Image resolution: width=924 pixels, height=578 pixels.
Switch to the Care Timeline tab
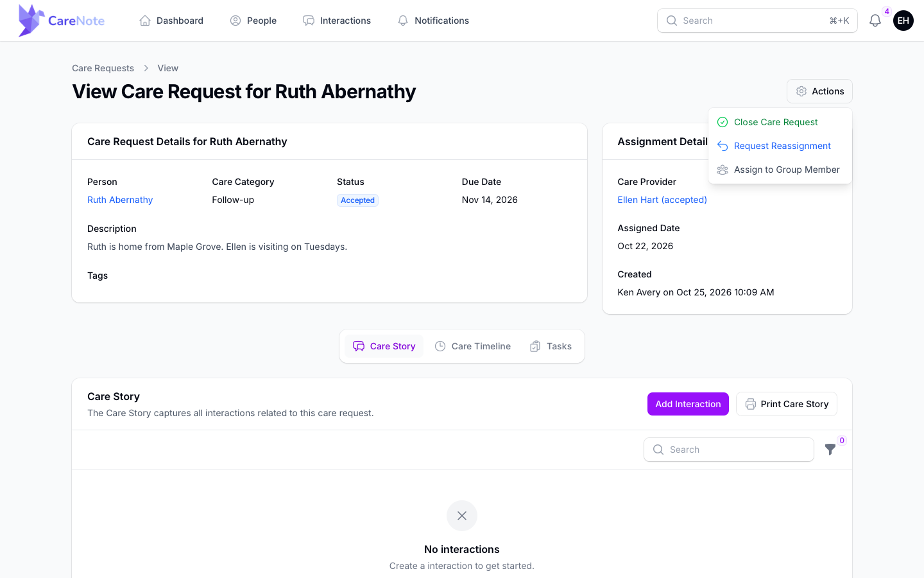coord(473,346)
